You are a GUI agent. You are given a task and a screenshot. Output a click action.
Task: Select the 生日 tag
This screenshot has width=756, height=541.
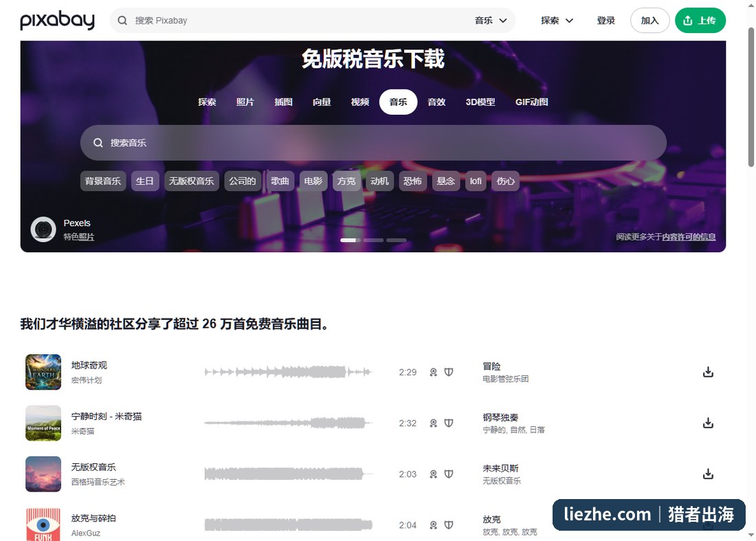pos(144,181)
